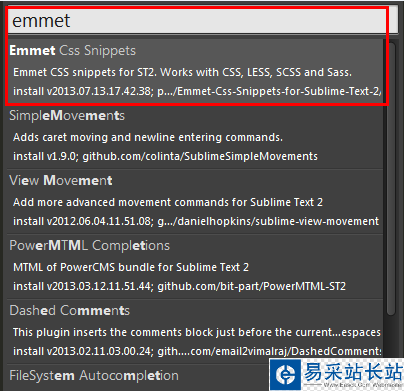
Task: Click the github.com/colinta/SublimeSimpleMovements install line
Action: [x=165, y=156]
